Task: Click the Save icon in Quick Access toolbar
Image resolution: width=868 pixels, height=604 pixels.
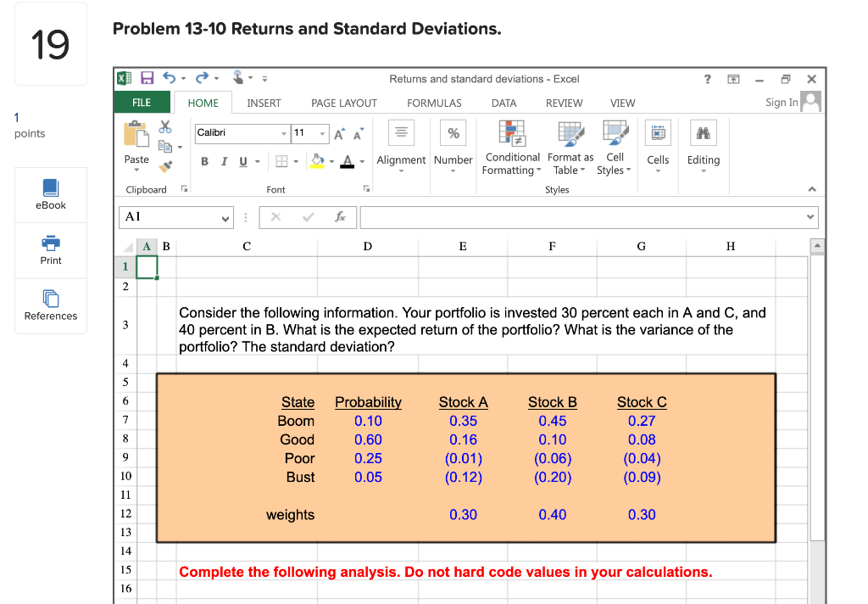Action: 147,77
